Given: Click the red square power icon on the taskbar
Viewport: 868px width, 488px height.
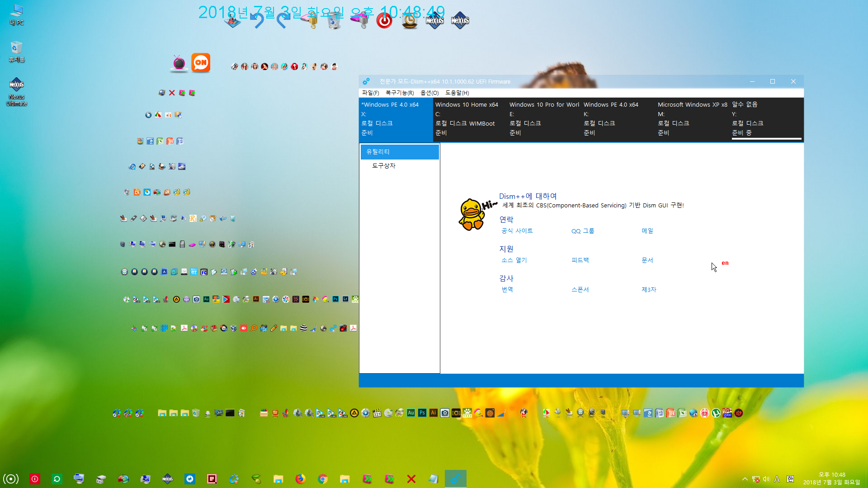Looking at the screenshot, I should [x=35, y=479].
